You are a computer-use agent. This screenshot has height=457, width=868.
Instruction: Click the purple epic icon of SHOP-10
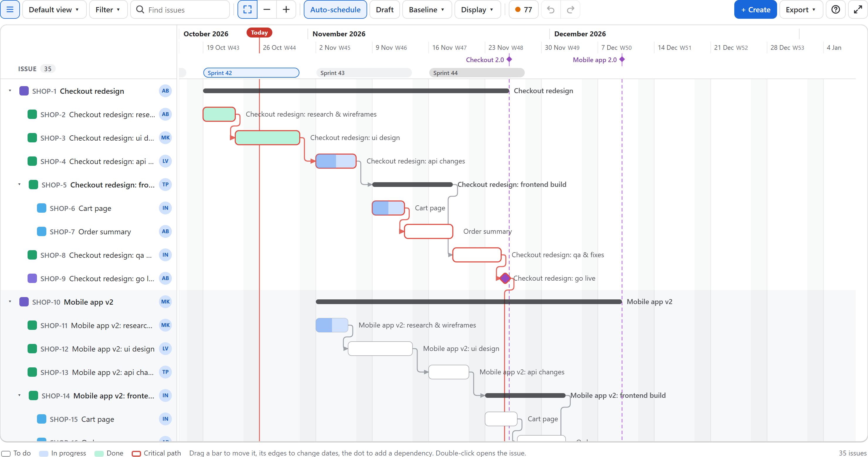(x=24, y=302)
